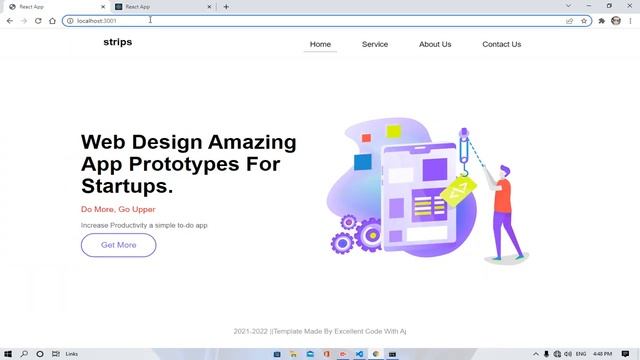Image resolution: width=640 pixels, height=360 pixels.
Task: Open Task View in the taskbar
Action: (56, 354)
